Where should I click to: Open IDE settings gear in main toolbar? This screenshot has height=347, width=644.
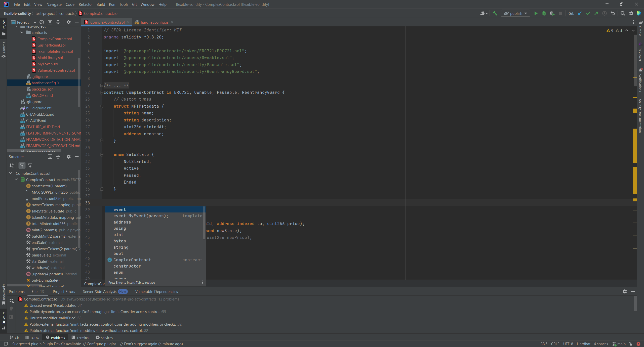point(631,14)
